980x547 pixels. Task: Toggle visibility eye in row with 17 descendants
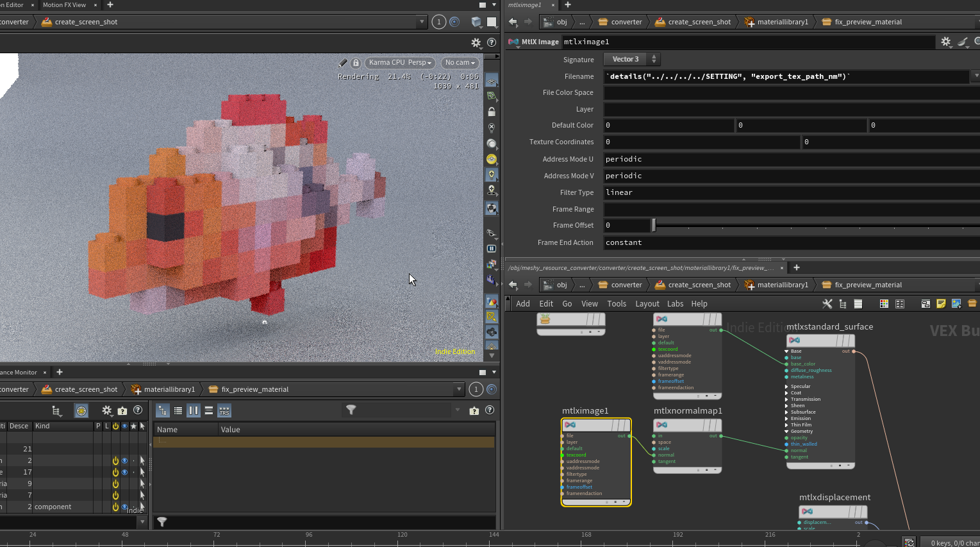[124, 472]
